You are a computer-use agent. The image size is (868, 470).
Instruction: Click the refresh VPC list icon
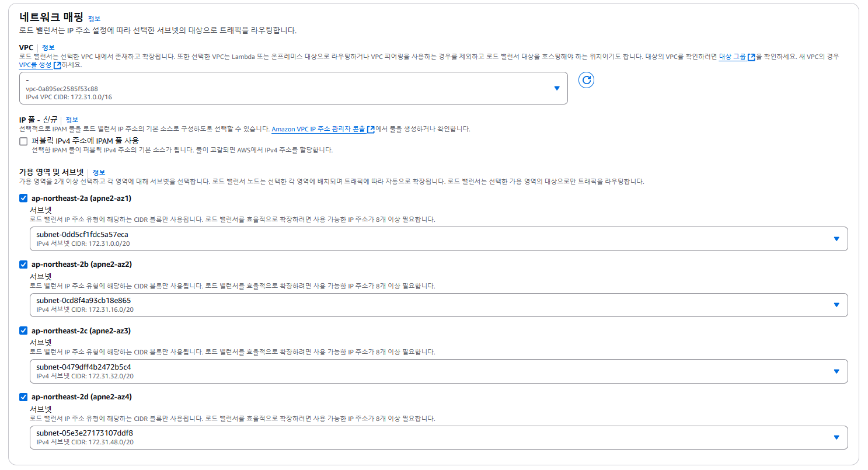click(586, 80)
